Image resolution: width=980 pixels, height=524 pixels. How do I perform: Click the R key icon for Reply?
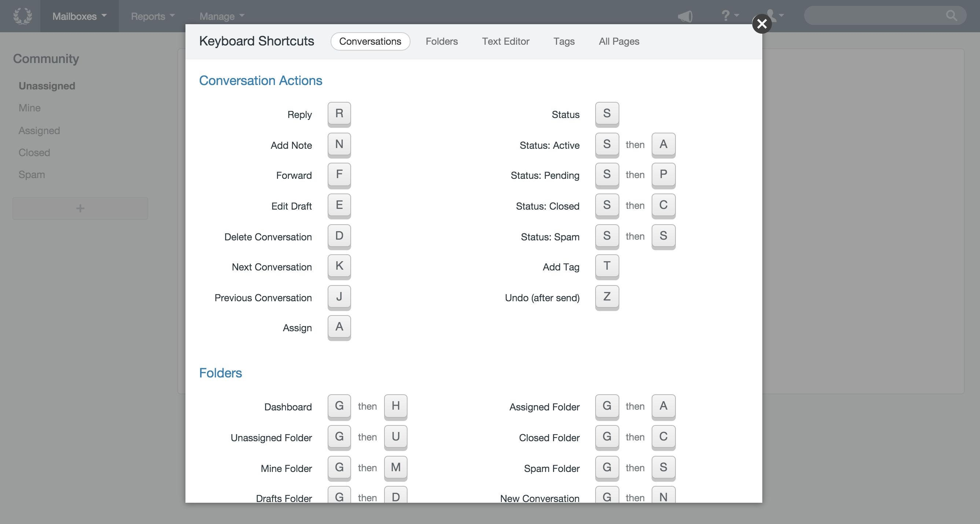coord(339,114)
